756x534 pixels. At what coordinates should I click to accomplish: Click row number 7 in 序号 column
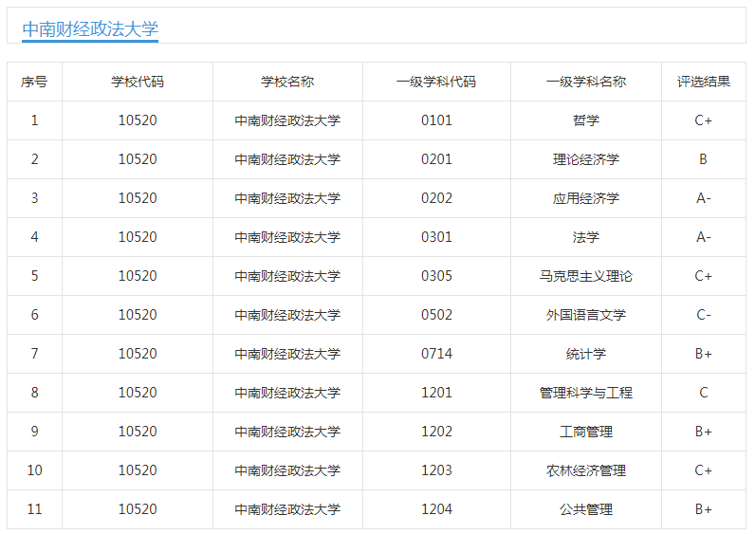(x=34, y=354)
